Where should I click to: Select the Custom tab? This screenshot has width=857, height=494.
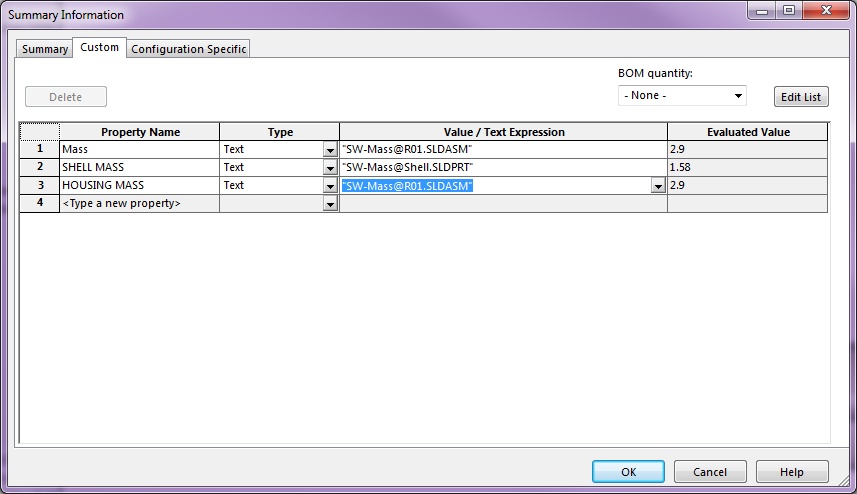pos(99,48)
